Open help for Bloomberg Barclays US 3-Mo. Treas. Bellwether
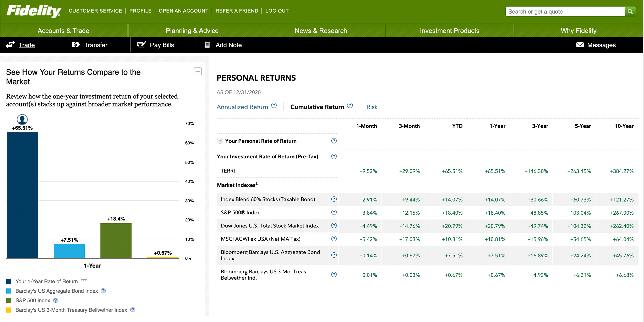The height and width of the screenshot is (322, 644). point(334,275)
